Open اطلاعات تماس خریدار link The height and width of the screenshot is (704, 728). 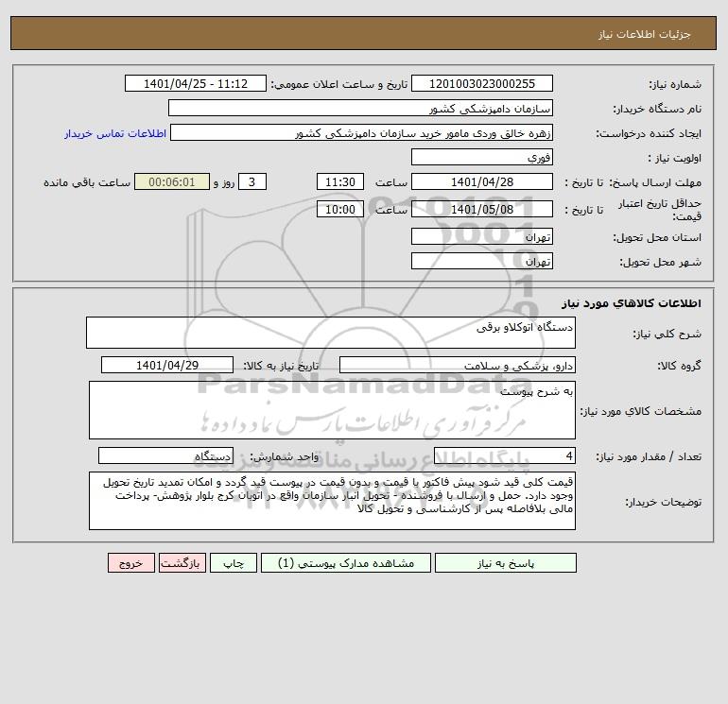(x=115, y=133)
